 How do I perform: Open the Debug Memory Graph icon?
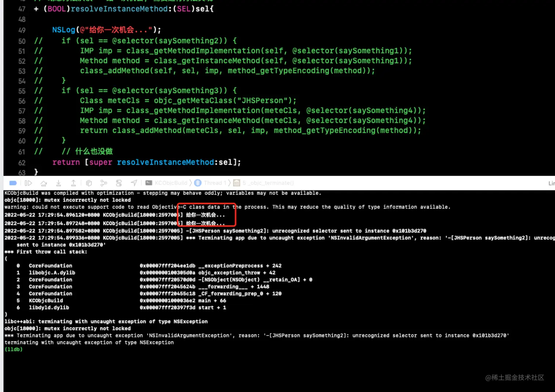click(104, 183)
